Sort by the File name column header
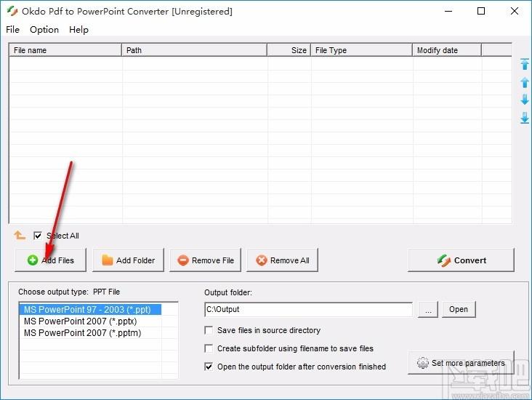The image size is (532, 400). [x=65, y=50]
